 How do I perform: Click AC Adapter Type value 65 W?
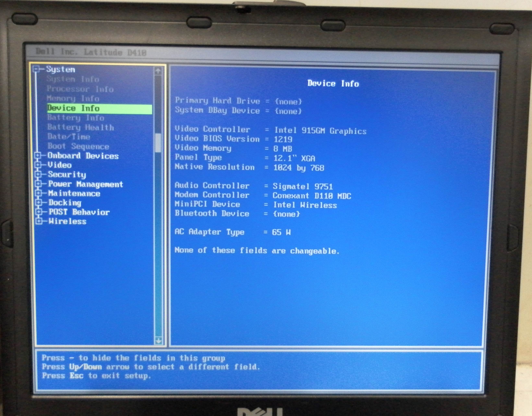(281, 232)
